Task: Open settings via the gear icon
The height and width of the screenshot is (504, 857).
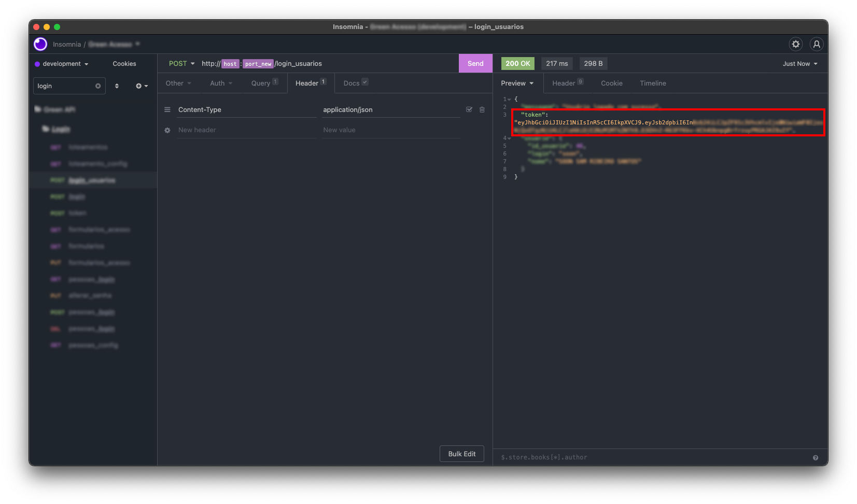Action: [795, 44]
